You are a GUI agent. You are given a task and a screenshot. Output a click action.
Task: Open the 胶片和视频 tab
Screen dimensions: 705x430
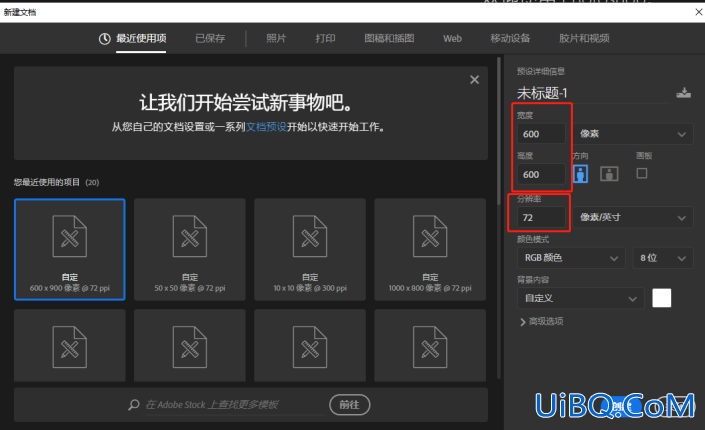[584, 39]
